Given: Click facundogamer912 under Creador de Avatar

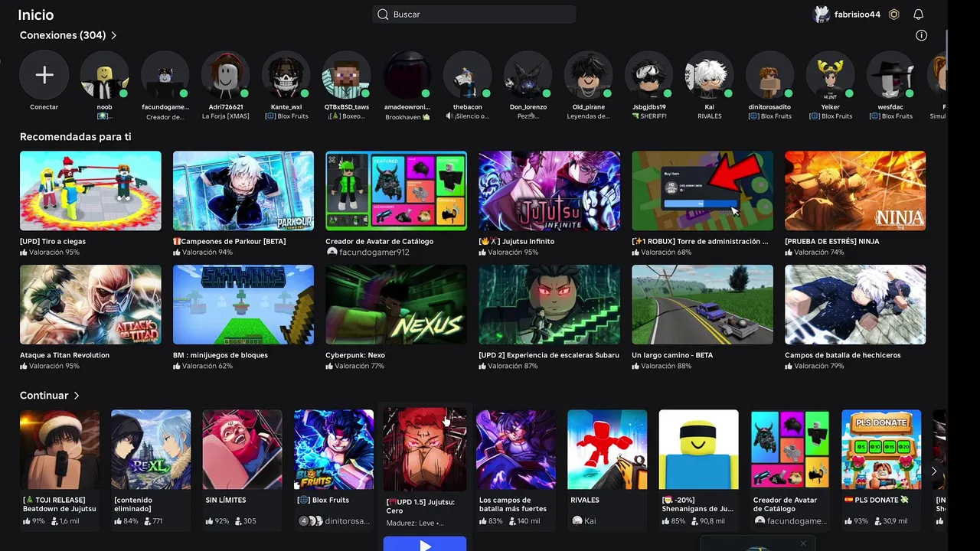Looking at the screenshot, I should (x=374, y=252).
